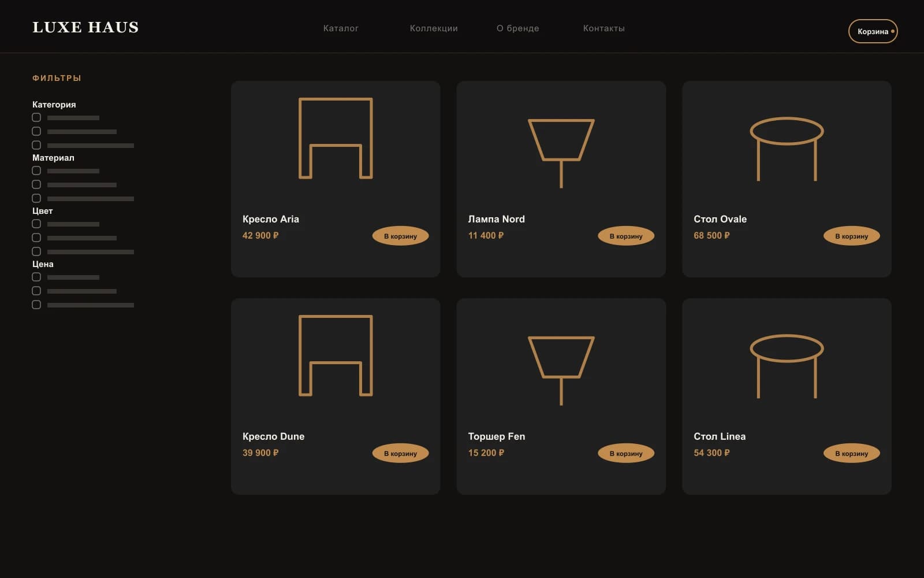
Task: Add Кресло Dune to cart
Action: click(400, 453)
